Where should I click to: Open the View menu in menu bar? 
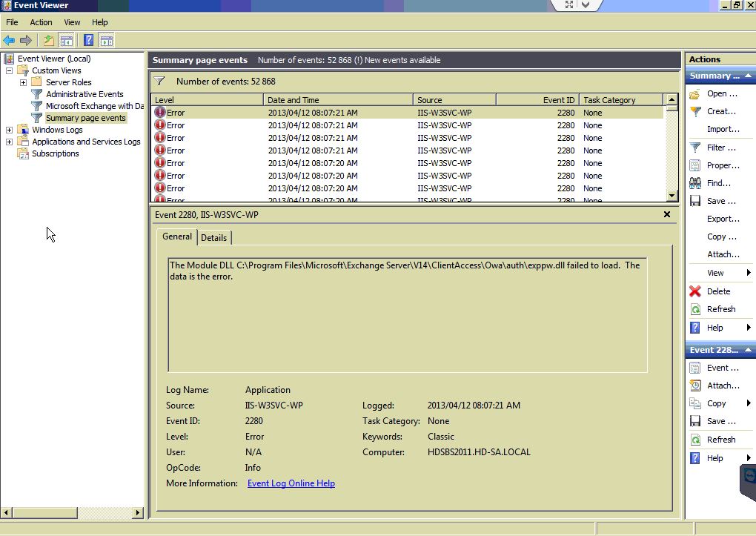pos(72,22)
